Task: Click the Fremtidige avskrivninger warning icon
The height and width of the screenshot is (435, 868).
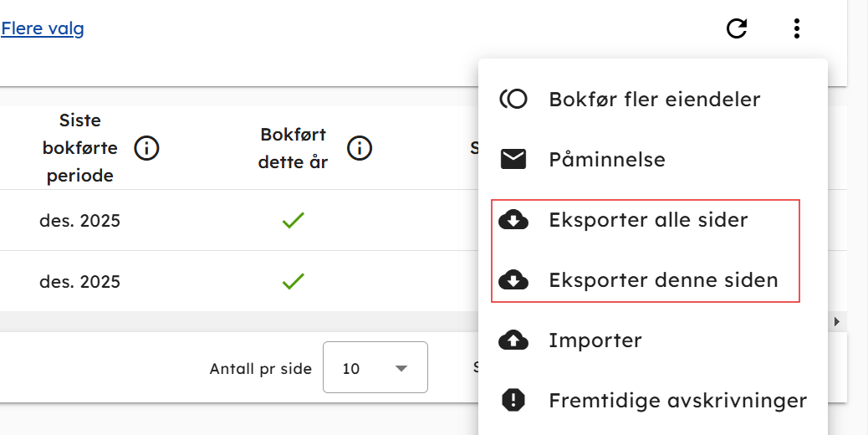Action: 513,401
